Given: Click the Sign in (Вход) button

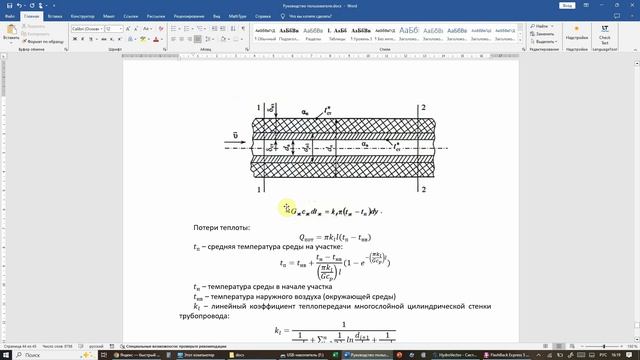Looking at the screenshot, I should click(567, 5).
